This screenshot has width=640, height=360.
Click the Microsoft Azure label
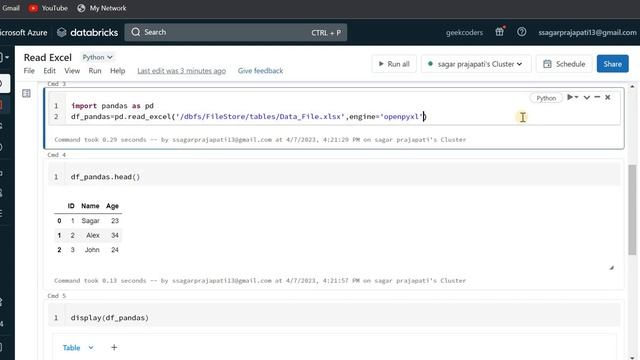point(24,32)
